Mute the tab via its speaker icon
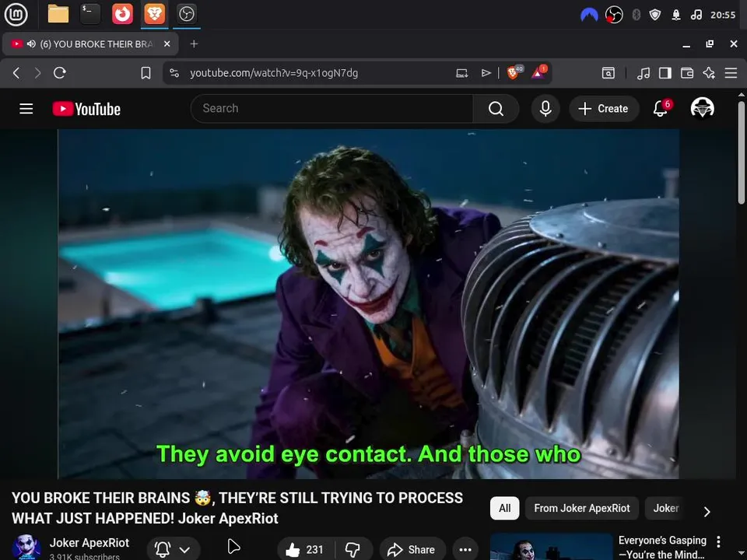The image size is (747, 560). [31, 44]
